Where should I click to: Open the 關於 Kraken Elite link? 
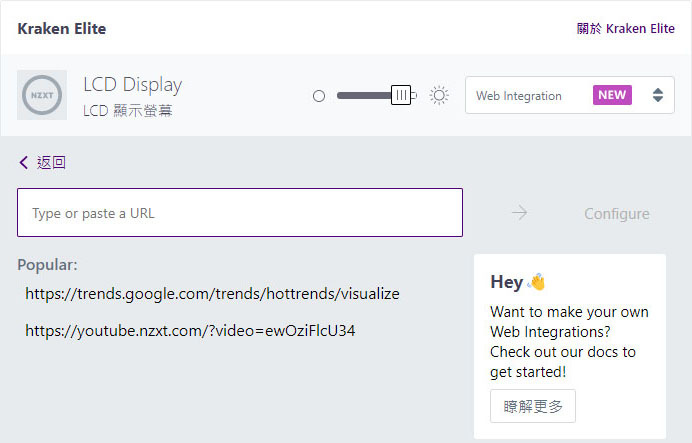point(625,29)
